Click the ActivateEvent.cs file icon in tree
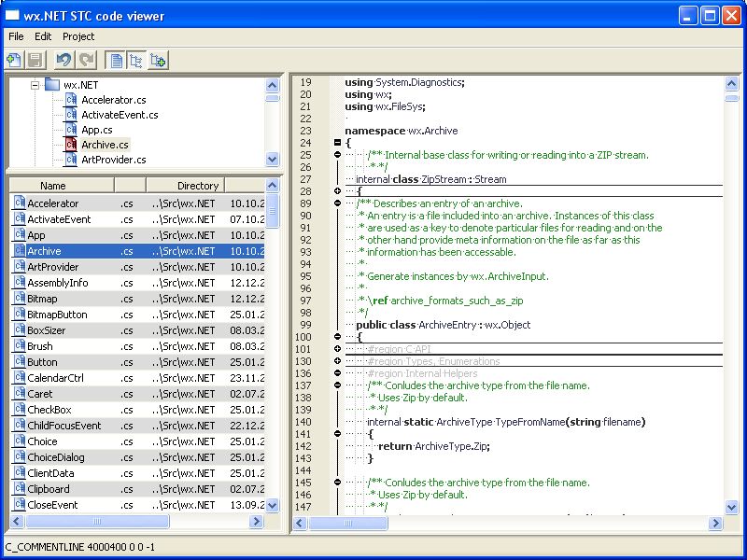The width and height of the screenshot is (747, 560). pyautogui.click(x=71, y=115)
